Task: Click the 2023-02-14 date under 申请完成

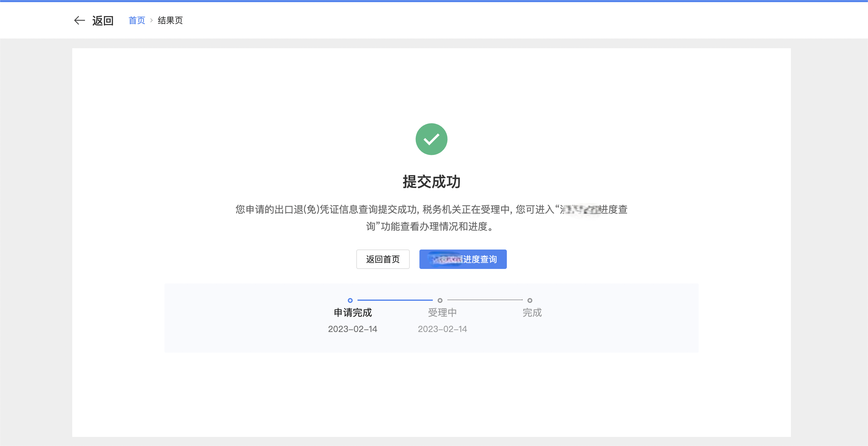Action: (x=352, y=329)
